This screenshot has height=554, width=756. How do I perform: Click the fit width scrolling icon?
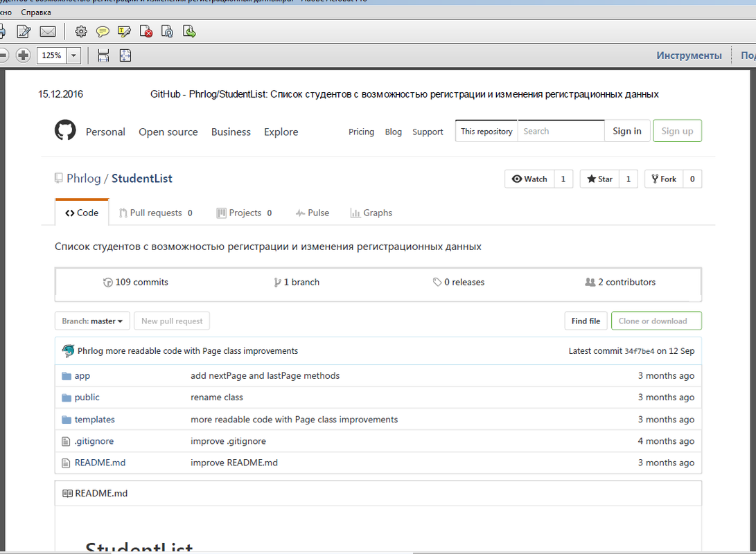[x=103, y=55]
